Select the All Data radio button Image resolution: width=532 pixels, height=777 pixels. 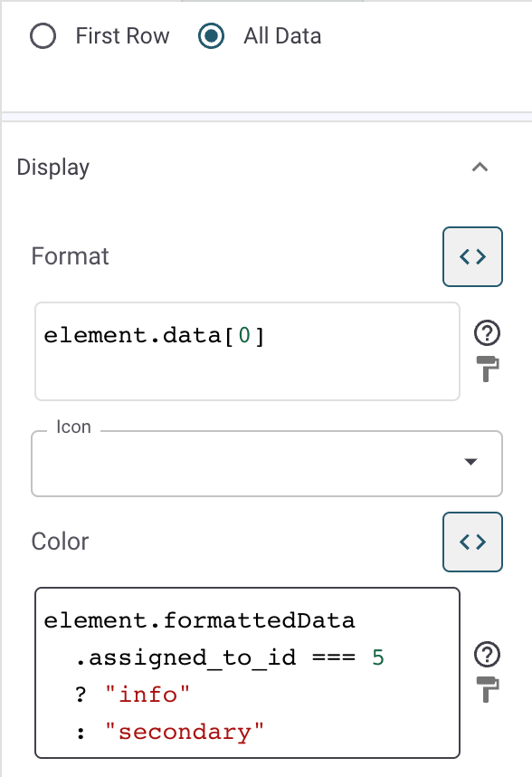pyautogui.click(x=211, y=36)
